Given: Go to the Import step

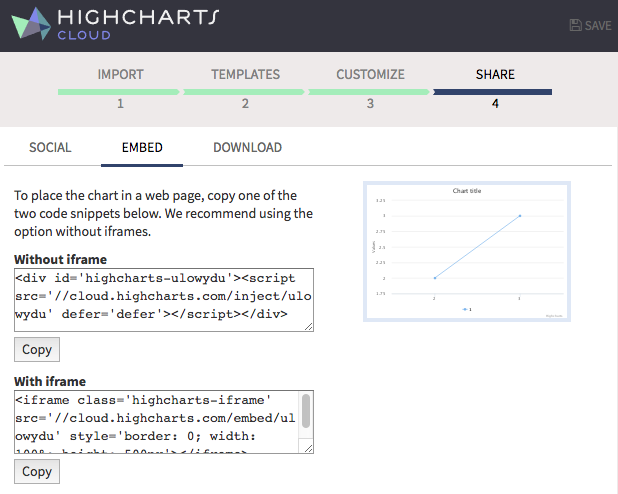Looking at the screenshot, I should (x=120, y=74).
